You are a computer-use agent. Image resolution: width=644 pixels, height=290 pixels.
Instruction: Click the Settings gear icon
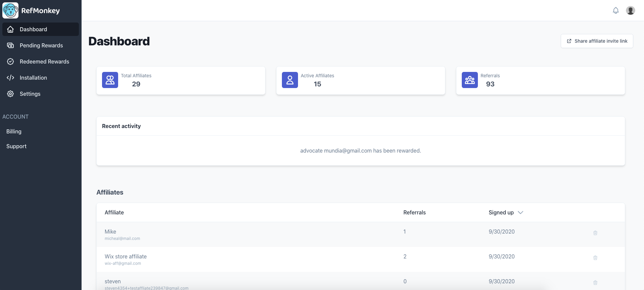tap(10, 94)
